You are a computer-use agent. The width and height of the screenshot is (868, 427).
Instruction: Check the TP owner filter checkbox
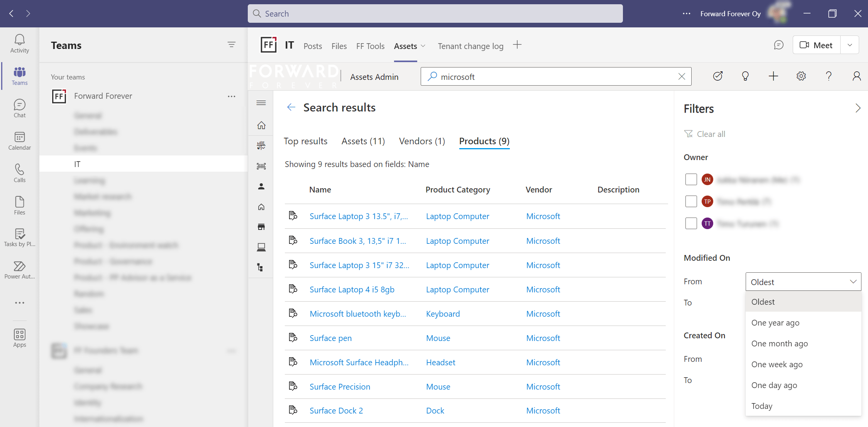point(691,201)
